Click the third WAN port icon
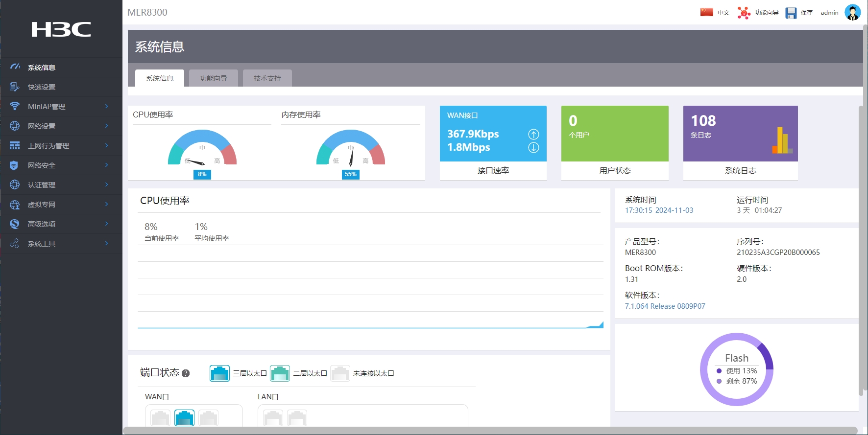Image resolution: width=868 pixels, height=435 pixels. [208, 418]
